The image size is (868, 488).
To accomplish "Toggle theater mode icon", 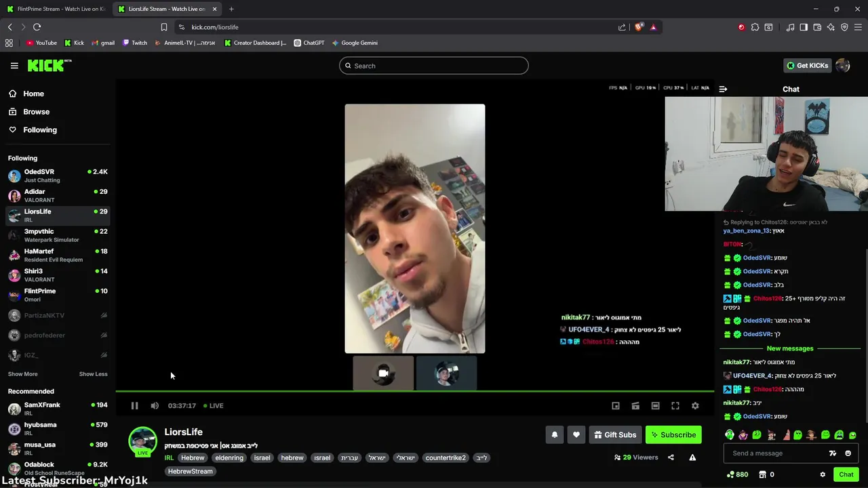I will click(x=655, y=405).
